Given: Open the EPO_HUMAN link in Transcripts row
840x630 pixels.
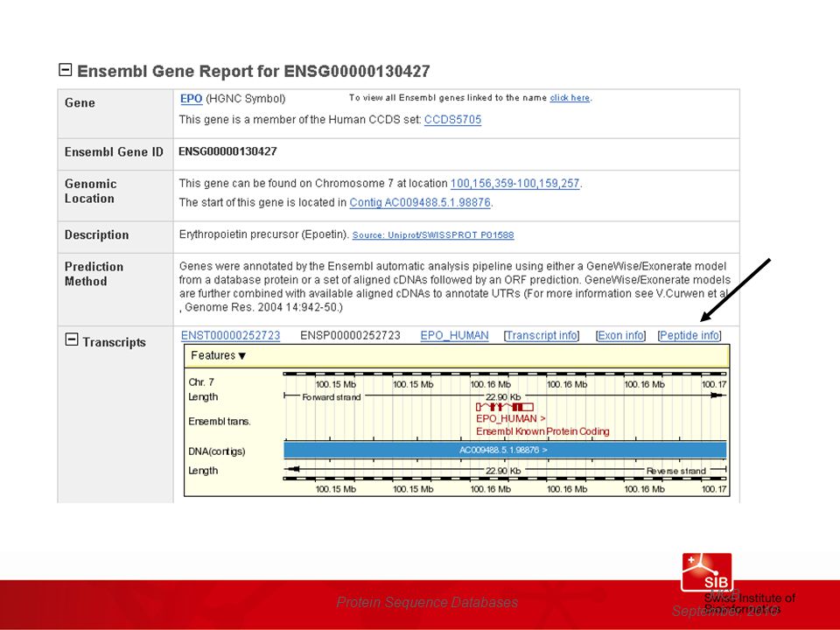Looking at the screenshot, I should point(454,335).
